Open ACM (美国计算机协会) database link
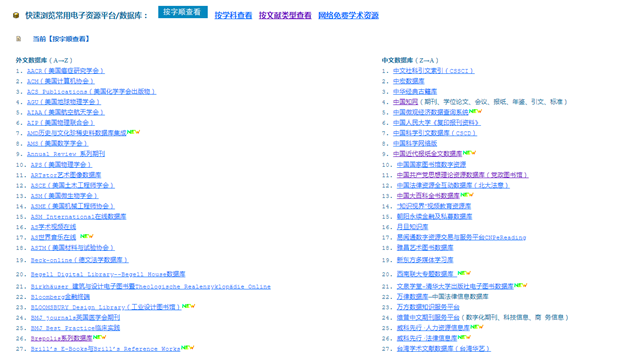The width and height of the screenshot is (640, 360). coord(60,81)
